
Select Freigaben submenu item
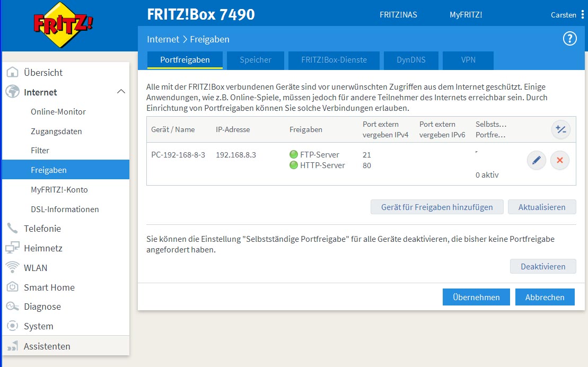66,170
